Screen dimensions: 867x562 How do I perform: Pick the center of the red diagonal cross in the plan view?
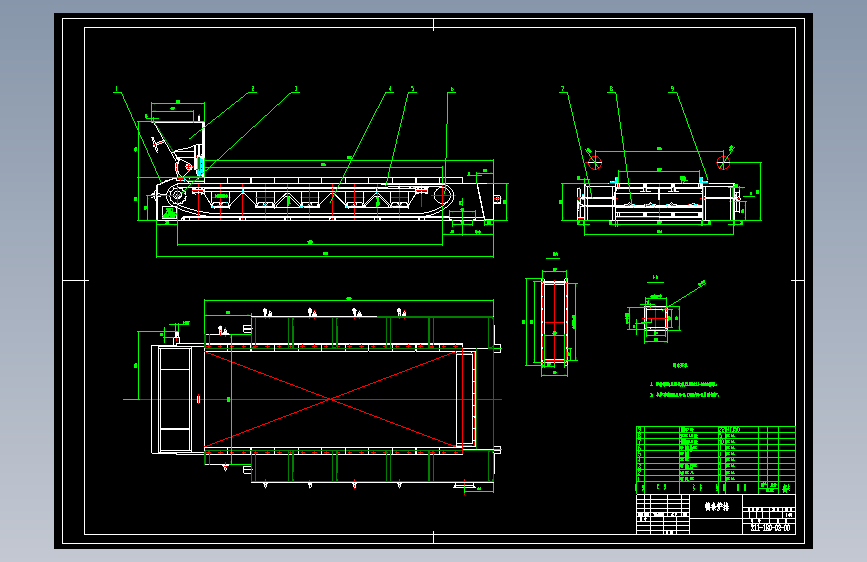click(x=330, y=399)
